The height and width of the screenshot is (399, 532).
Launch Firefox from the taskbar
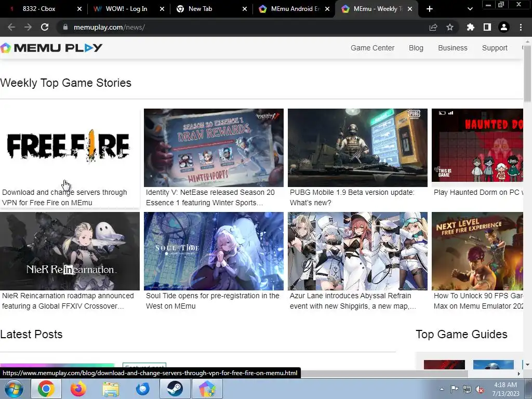click(78, 389)
